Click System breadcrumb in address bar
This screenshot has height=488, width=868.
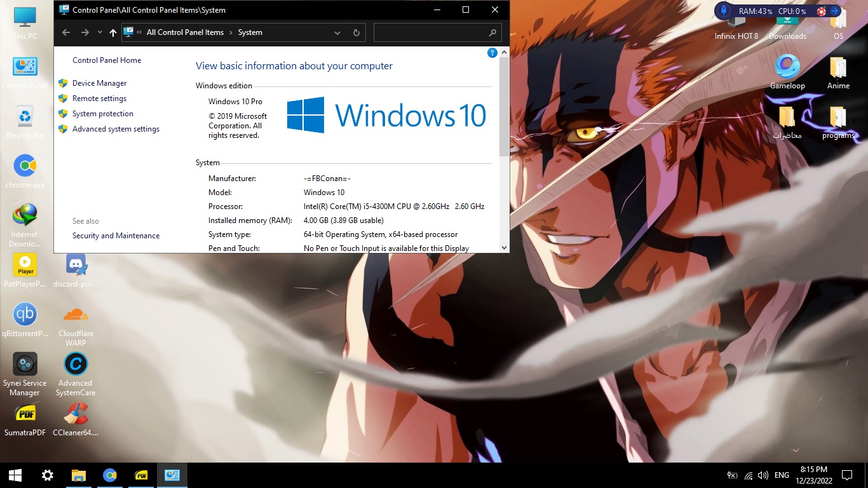[250, 32]
